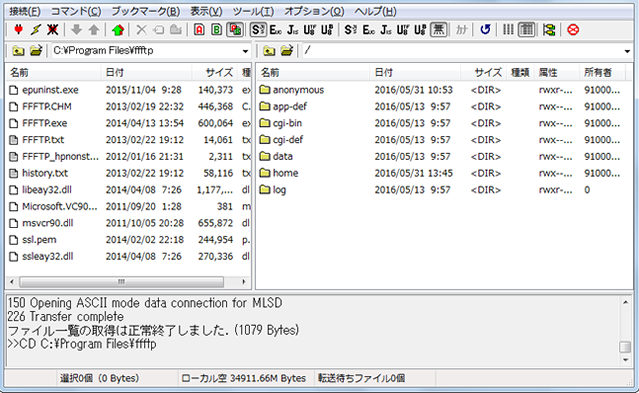Select Binary transfer mode (B) icon
Viewport: 639px width, 393px height.
click(x=217, y=30)
